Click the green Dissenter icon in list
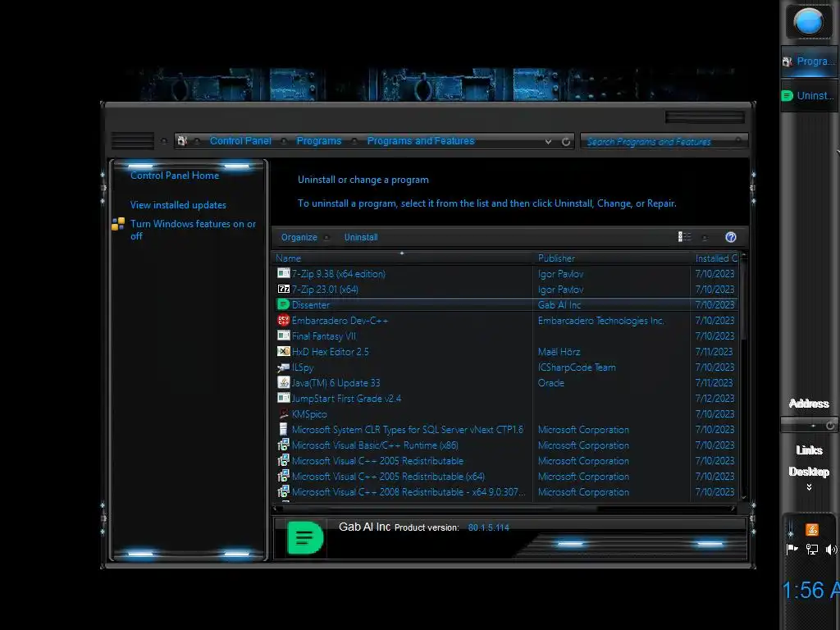The image size is (840, 630). click(283, 304)
